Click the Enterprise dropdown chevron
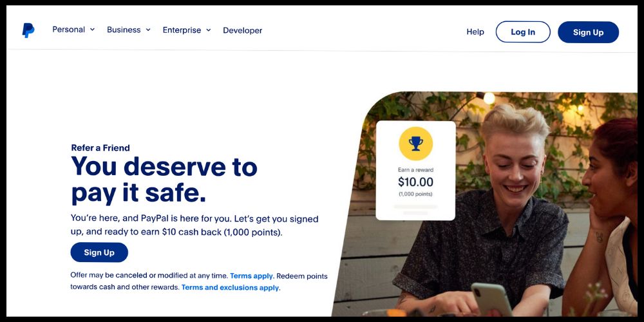This screenshot has width=644, height=322. click(208, 30)
